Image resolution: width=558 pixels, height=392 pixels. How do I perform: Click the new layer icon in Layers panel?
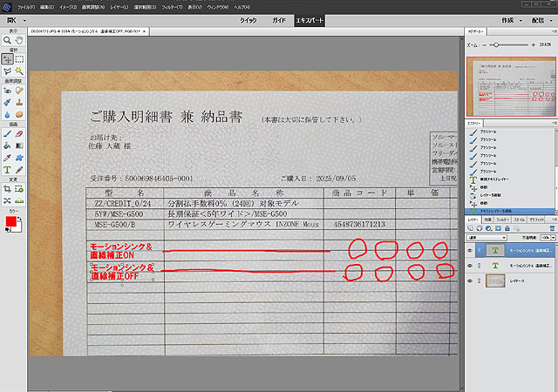[471, 228]
